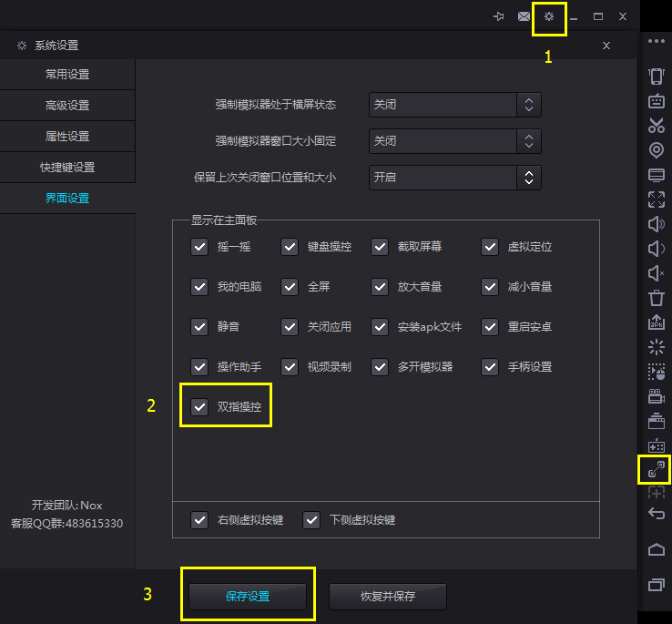Open virtual location pin icon in sidebar
672x624 pixels.
click(657, 150)
